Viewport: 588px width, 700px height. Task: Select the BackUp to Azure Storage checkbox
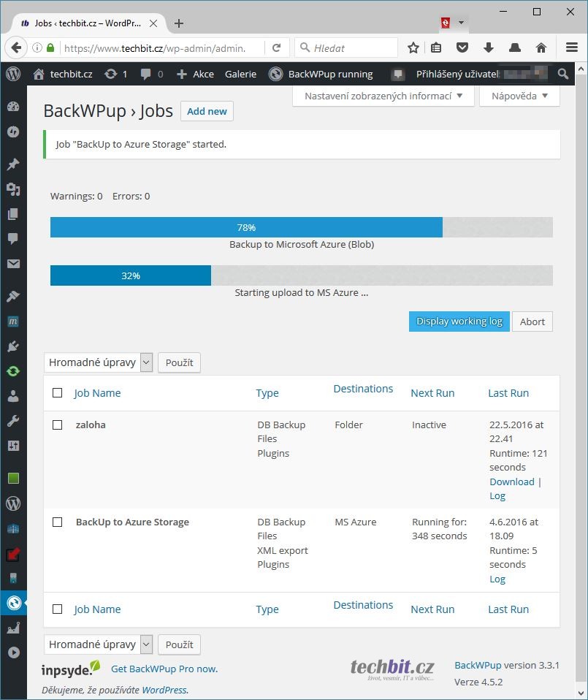[x=58, y=522]
